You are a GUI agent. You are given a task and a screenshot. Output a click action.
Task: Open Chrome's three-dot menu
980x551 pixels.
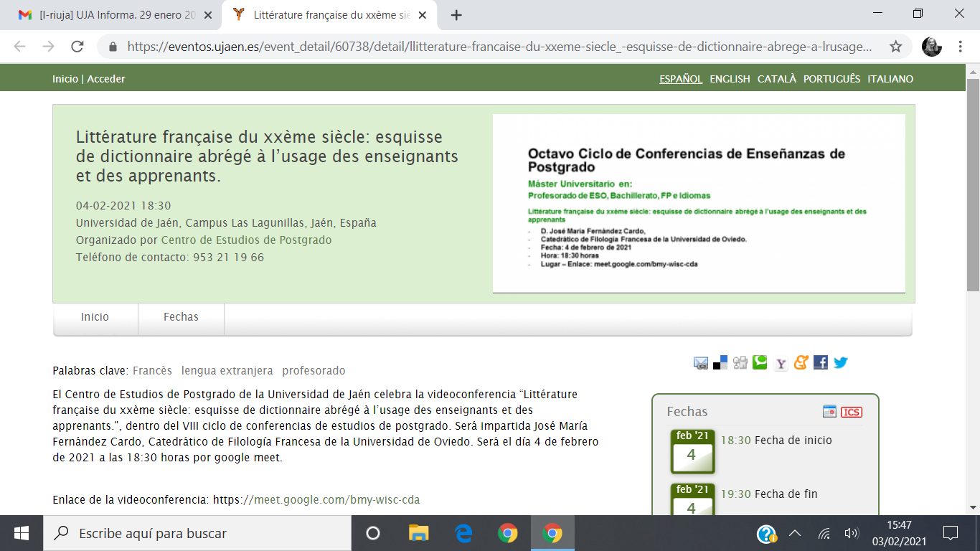click(961, 47)
